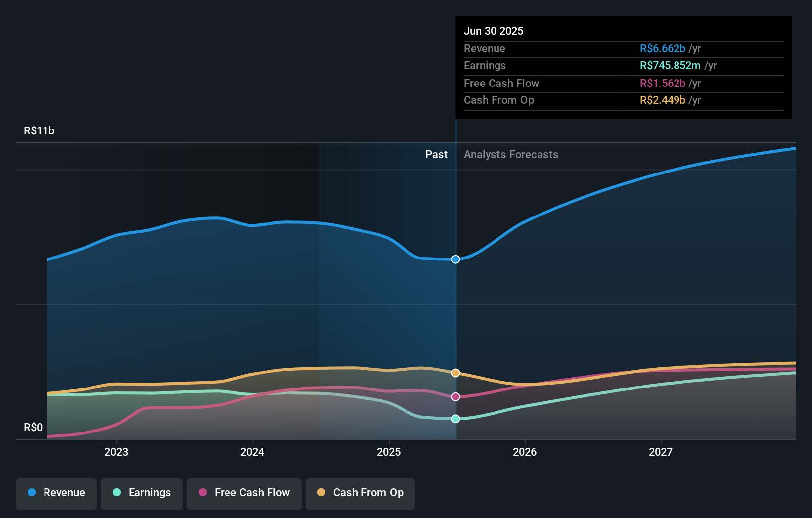Viewport: 812px width, 518px height.
Task: Select the Analysts Forecasts section label
Action: tap(511, 154)
